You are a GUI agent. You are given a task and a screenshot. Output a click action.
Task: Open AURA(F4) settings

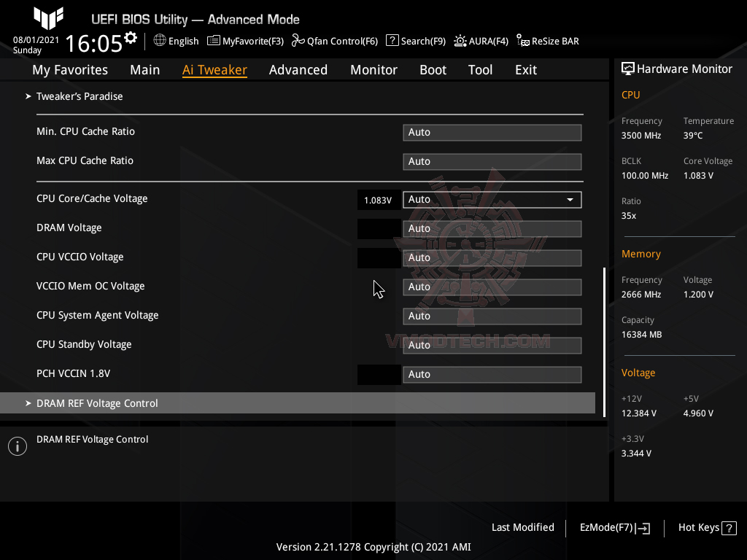coord(481,41)
